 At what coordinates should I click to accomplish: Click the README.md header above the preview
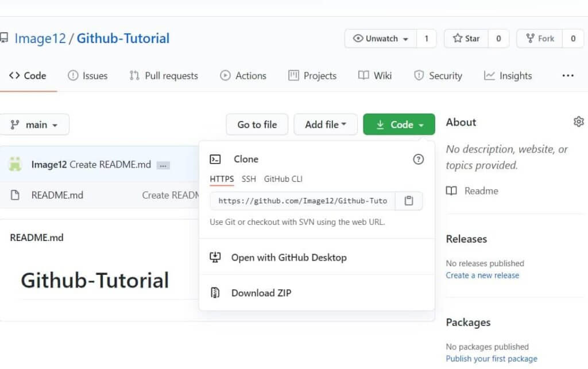click(37, 238)
